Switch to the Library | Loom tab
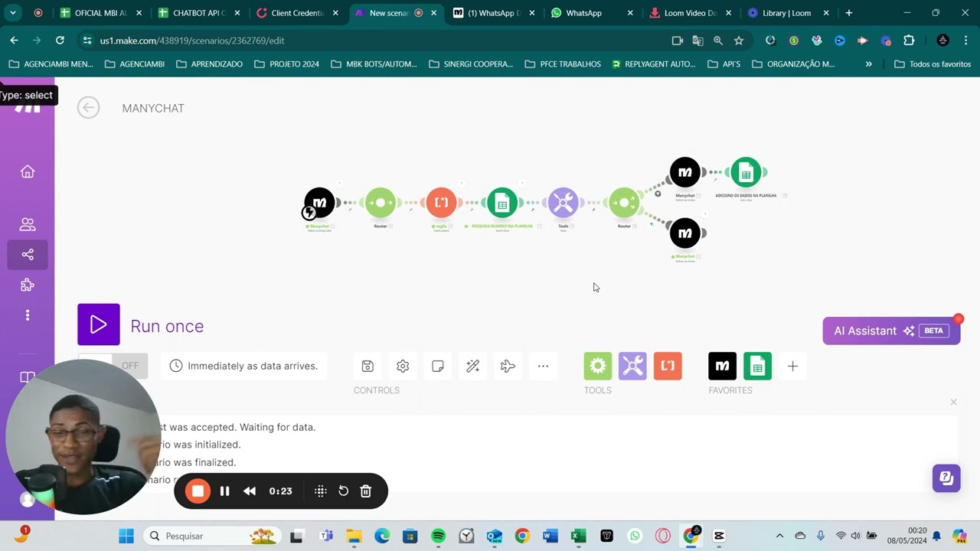The image size is (980, 551). [786, 13]
